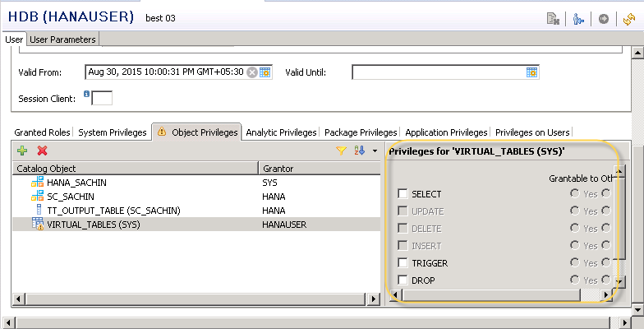Click the deploy arrow icon in header
This screenshot has width=644, height=329.
click(604, 19)
